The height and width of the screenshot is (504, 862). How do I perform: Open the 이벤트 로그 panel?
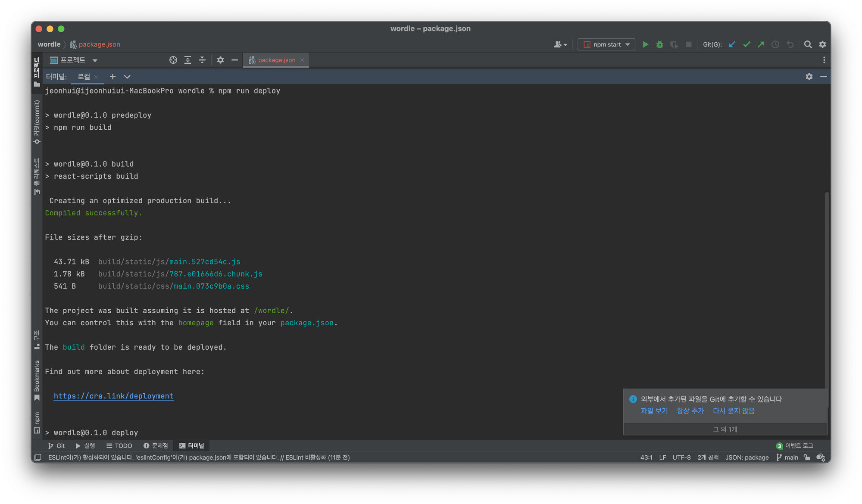click(x=795, y=446)
